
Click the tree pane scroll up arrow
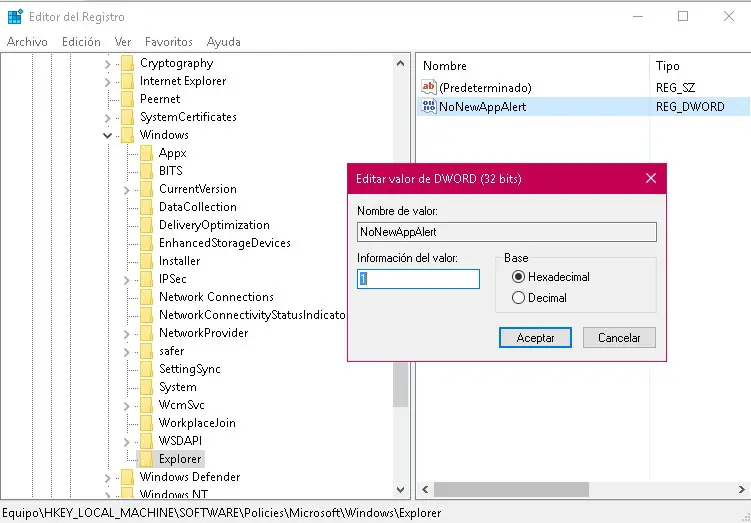pos(400,63)
